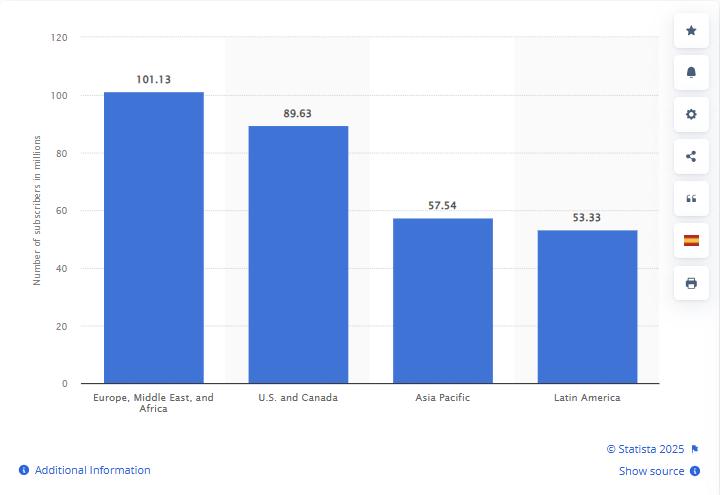Click the 89.63 value label
Viewport: 720px width, 495px height.
click(298, 114)
